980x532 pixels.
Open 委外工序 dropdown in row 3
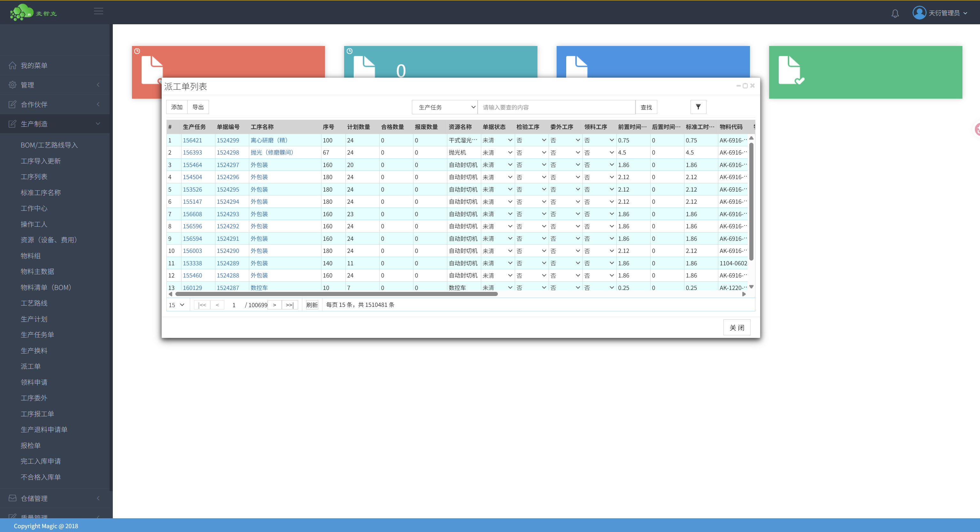point(565,165)
